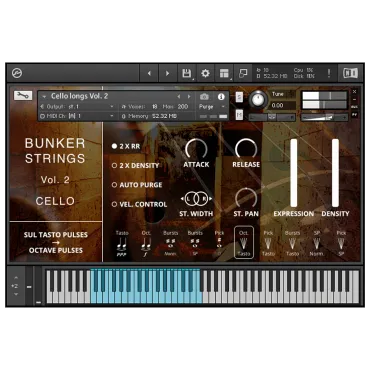Go to previous preset with left arrow

tap(149, 73)
